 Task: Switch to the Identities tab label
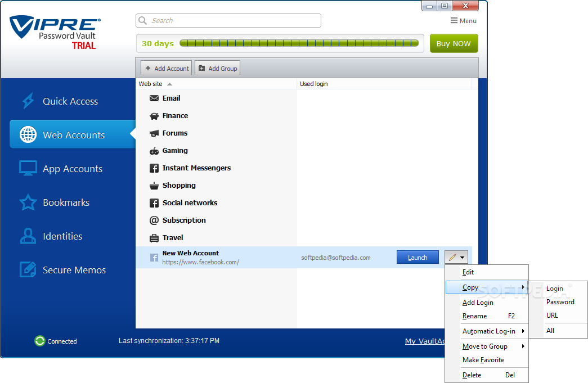click(x=62, y=236)
